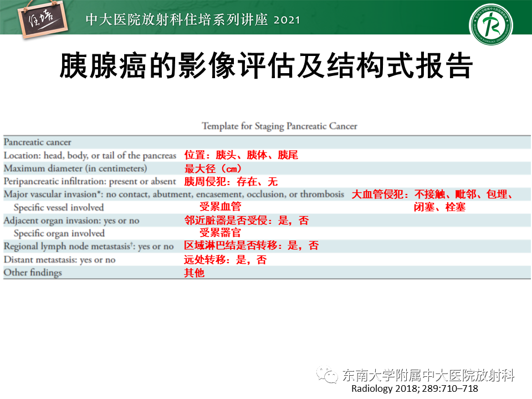The width and height of the screenshot is (532, 399).
Task: Click the red text 胰周侵犯：存在、无
Action: pos(231,182)
